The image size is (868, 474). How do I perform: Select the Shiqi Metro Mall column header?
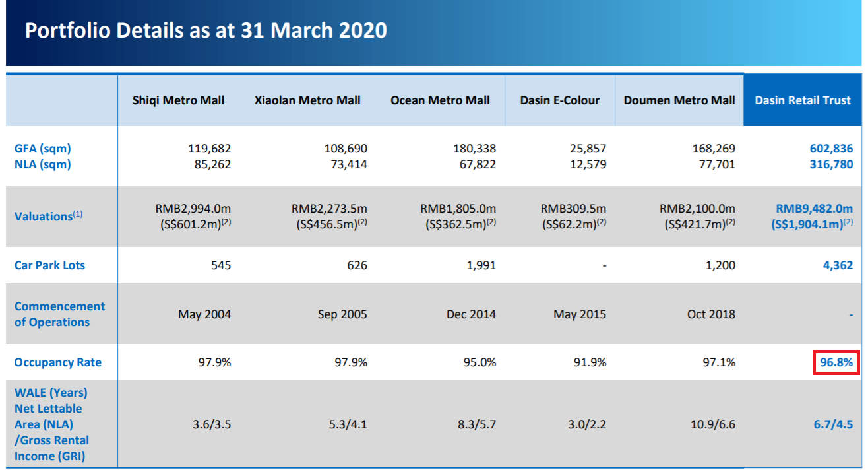pos(178,100)
